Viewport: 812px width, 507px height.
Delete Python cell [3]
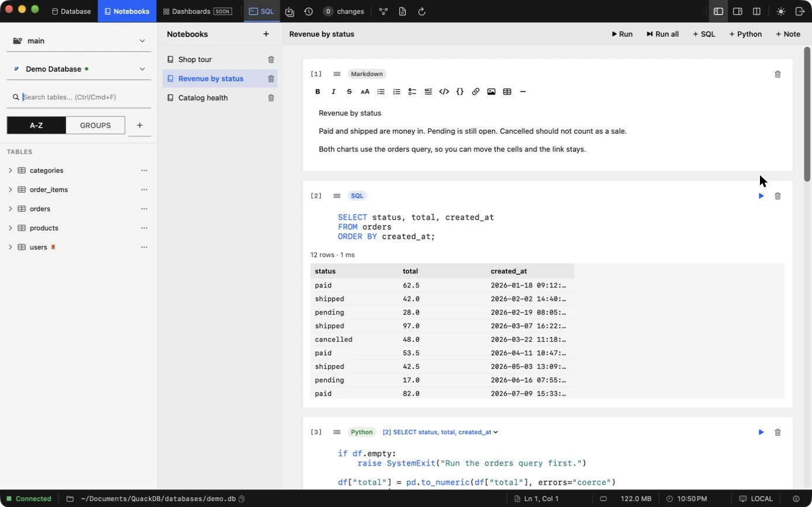coord(778,432)
